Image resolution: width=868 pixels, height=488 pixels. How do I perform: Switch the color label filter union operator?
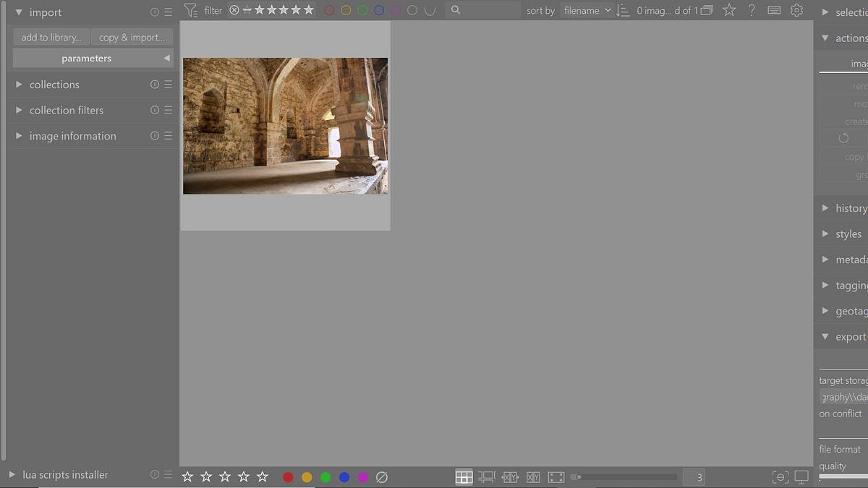[x=430, y=10]
